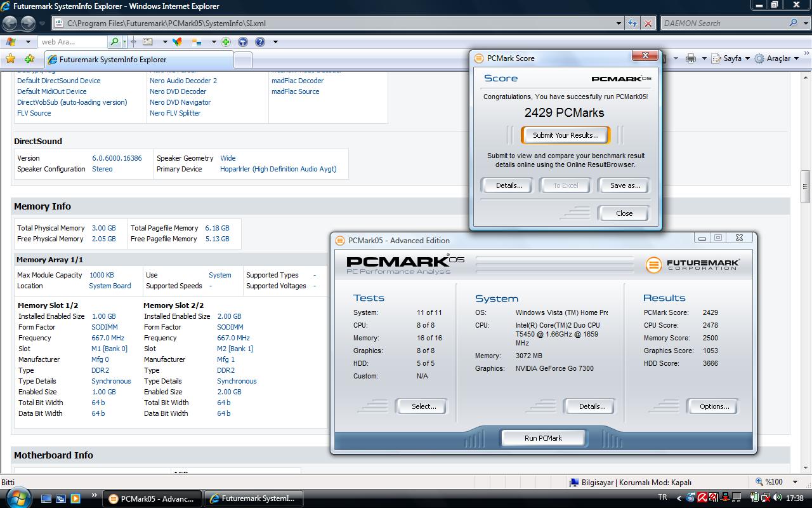Click the MSN butterfly toolbar icon
Image resolution: width=812 pixels, height=508 pixels.
(178, 42)
